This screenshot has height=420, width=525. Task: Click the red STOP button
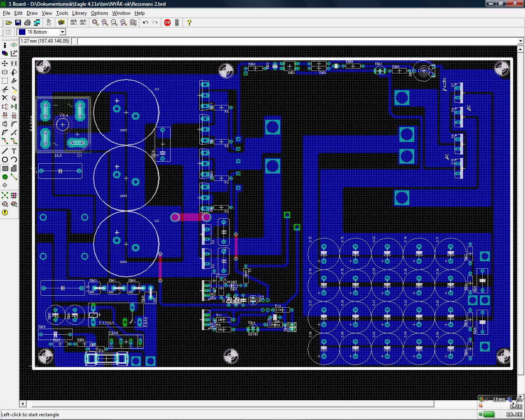click(x=167, y=23)
